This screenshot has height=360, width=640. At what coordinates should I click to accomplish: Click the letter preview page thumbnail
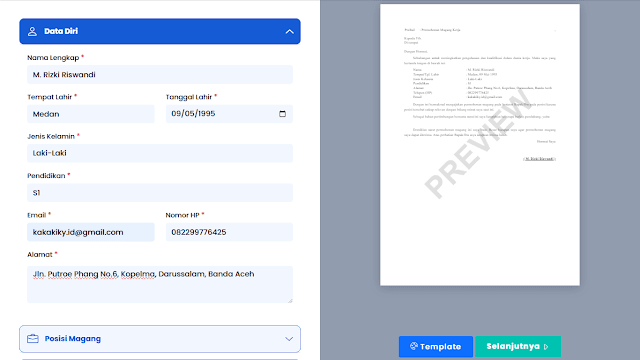pos(480,145)
